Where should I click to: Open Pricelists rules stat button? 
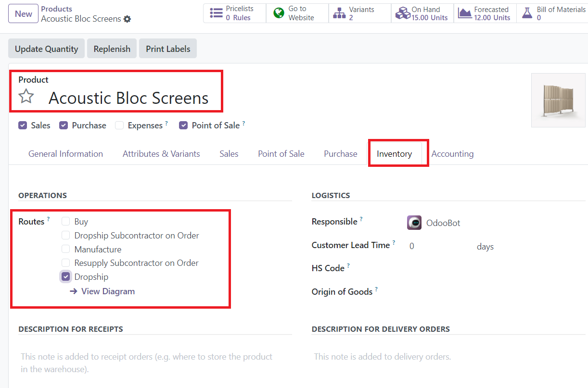point(235,13)
